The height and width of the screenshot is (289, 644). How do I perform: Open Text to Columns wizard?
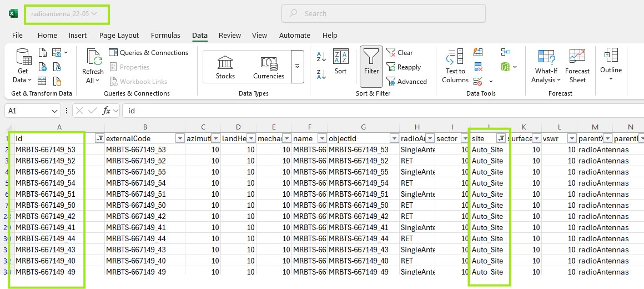tap(455, 67)
